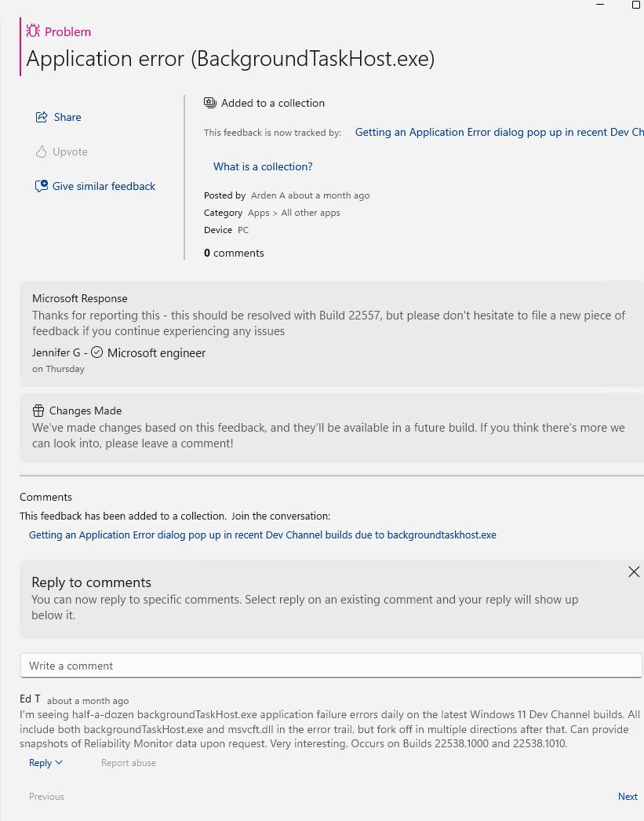Screen dimensions: 644x821
Task: Click the Added to a collection icon
Action: point(210,103)
